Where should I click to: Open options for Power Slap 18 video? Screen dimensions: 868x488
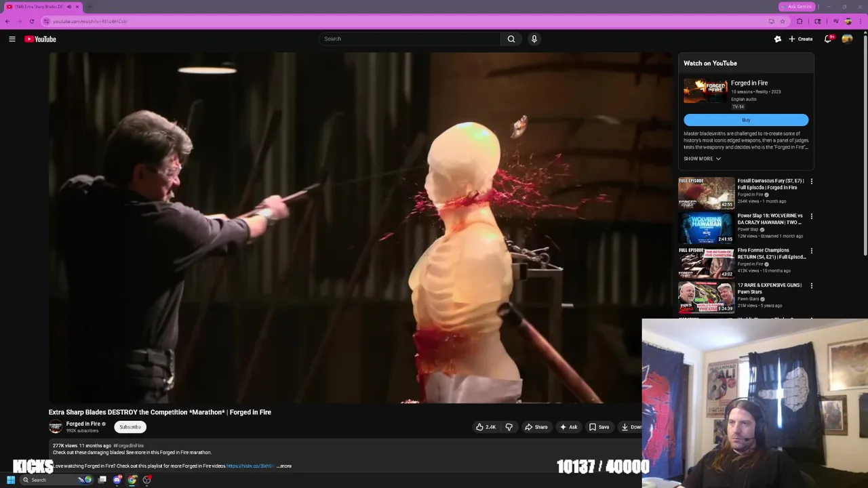[x=811, y=216]
